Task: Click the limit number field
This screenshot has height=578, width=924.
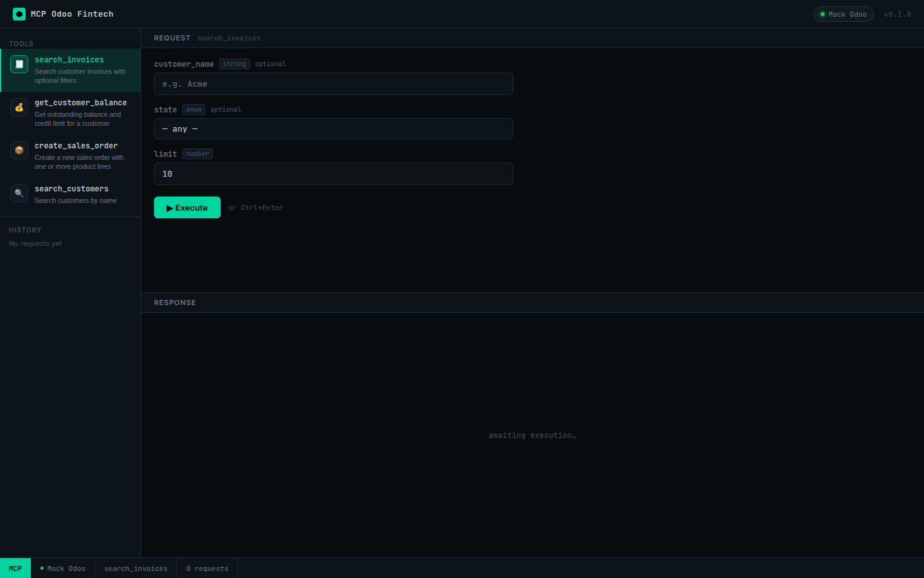Action: [x=334, y=174]
